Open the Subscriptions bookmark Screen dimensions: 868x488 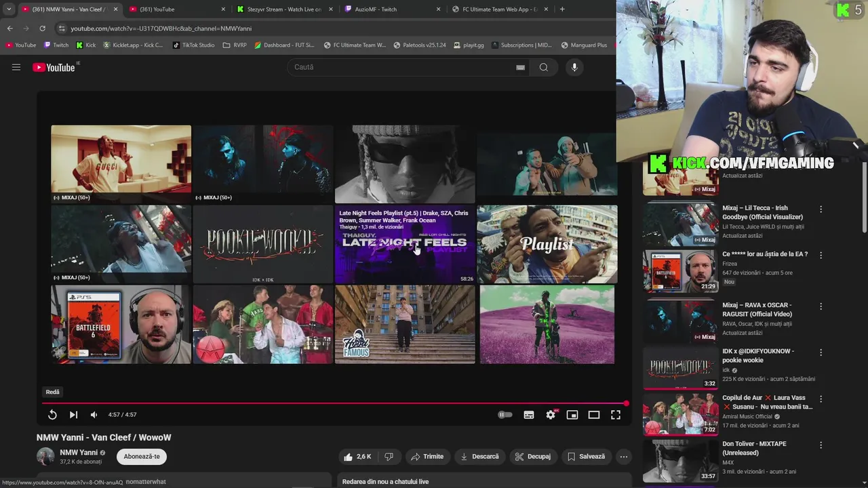[x=521, y=45]
